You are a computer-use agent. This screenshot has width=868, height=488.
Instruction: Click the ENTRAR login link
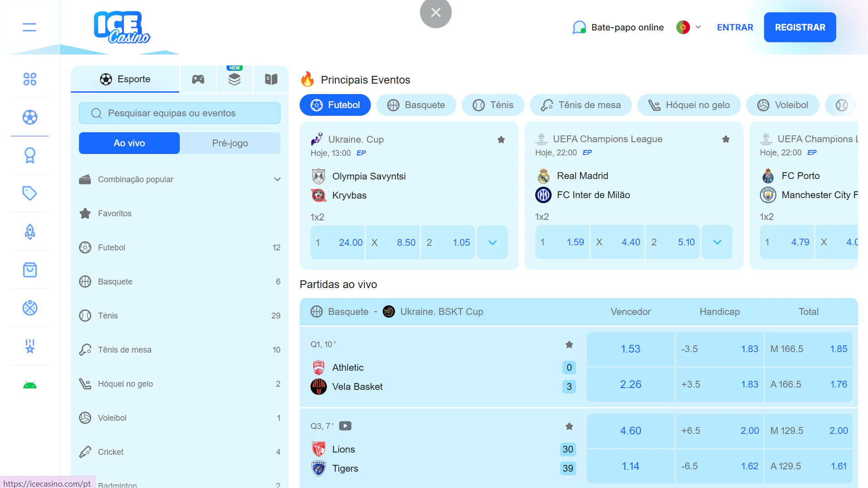[735, 27]
